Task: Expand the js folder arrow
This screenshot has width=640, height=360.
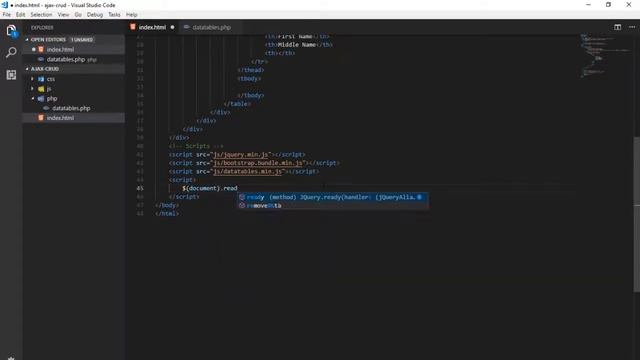Action: click(x=33, y=89)
